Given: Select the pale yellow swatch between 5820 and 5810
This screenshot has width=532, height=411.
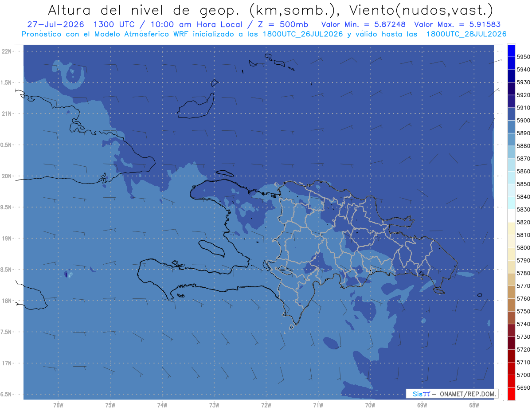Looking at the screenshot, I should [x=511, y=228].
